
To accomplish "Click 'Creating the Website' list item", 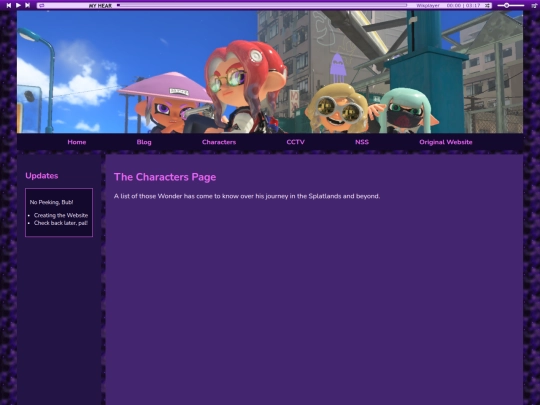I will [61, 215].
